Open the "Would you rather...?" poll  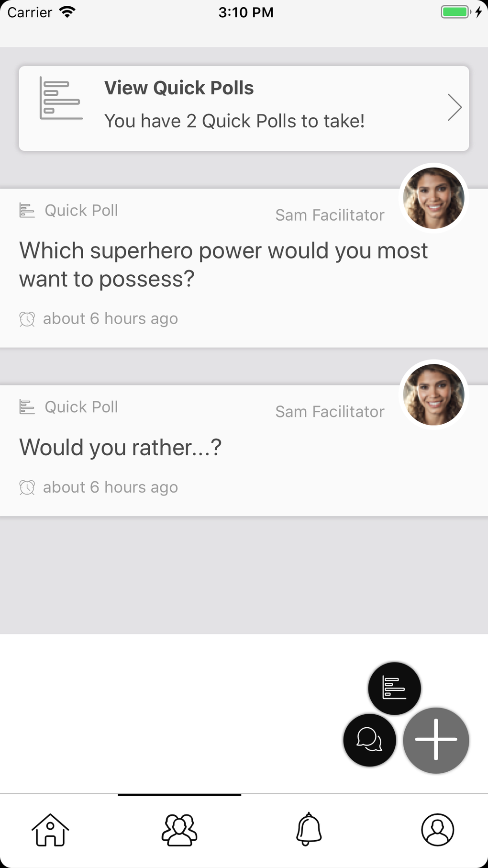tap(120, 448)
